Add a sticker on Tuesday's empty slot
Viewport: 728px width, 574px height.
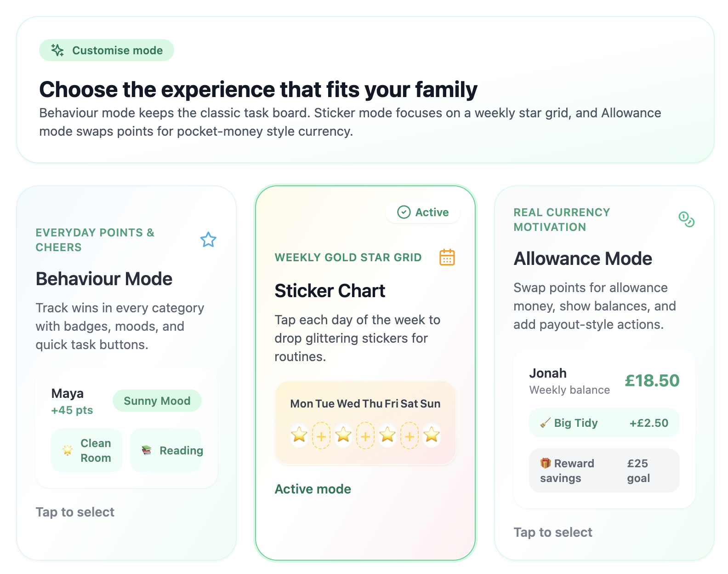[x=321, y=436]
